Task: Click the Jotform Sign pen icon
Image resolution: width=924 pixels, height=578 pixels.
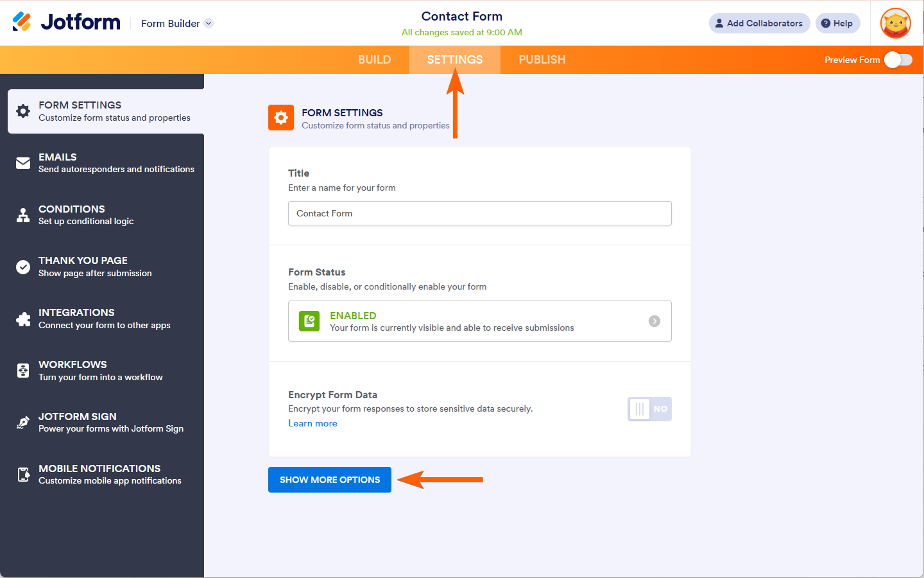Action: 23,423
